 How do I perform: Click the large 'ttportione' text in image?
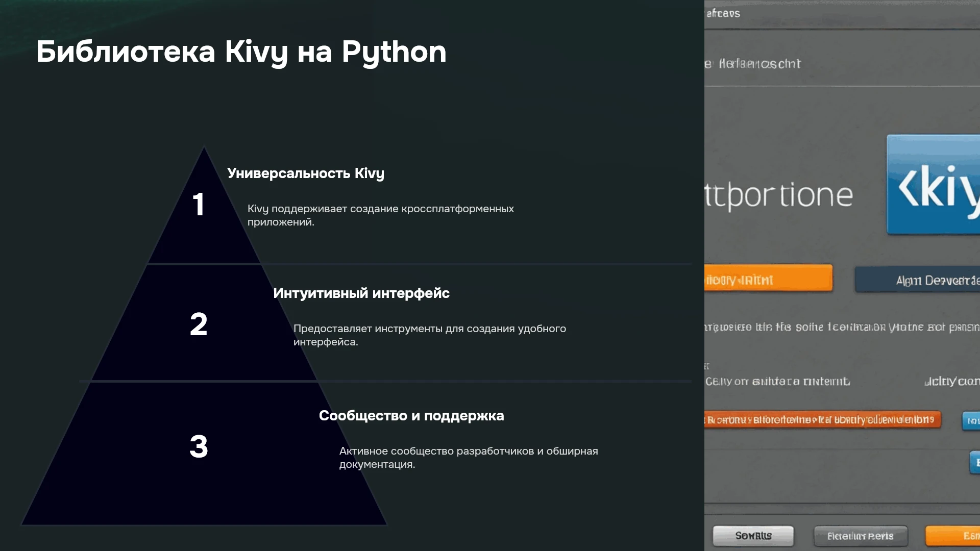click(779, 195)
